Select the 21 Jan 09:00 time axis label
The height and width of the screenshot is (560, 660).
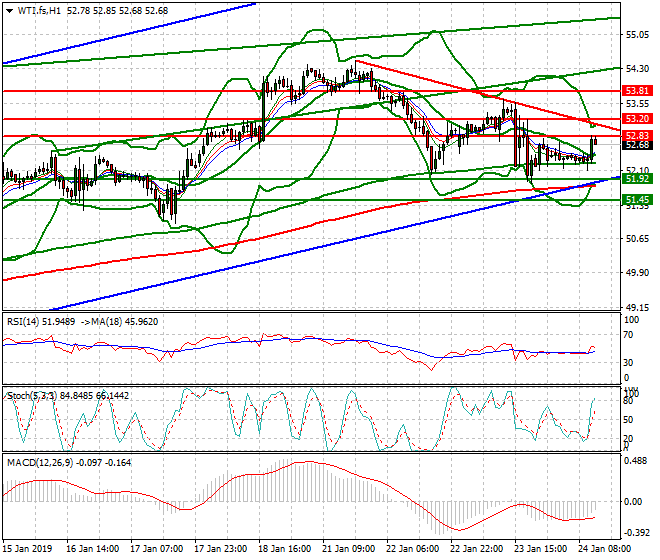point(349,549)
